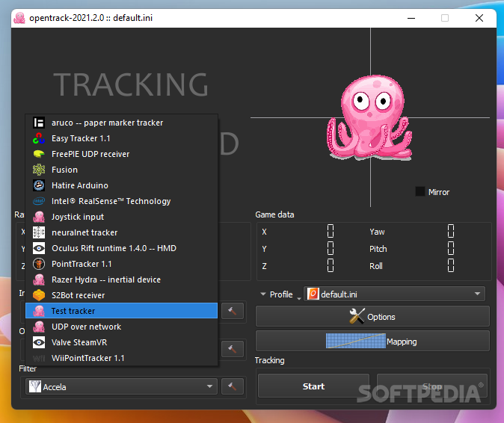Minimize the opentrack window
The height and width of the screenshot is (423, 504).
pyautogui.click(x=411, y=18)
